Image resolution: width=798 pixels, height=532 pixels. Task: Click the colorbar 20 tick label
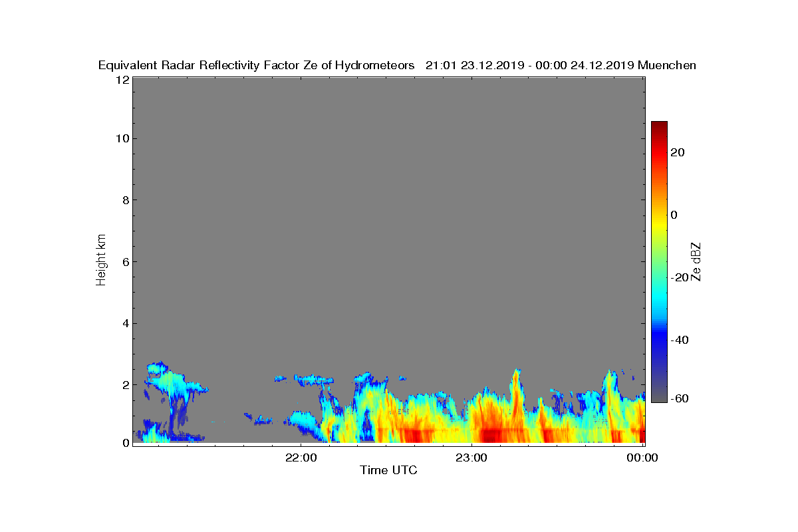pos(678,152)
